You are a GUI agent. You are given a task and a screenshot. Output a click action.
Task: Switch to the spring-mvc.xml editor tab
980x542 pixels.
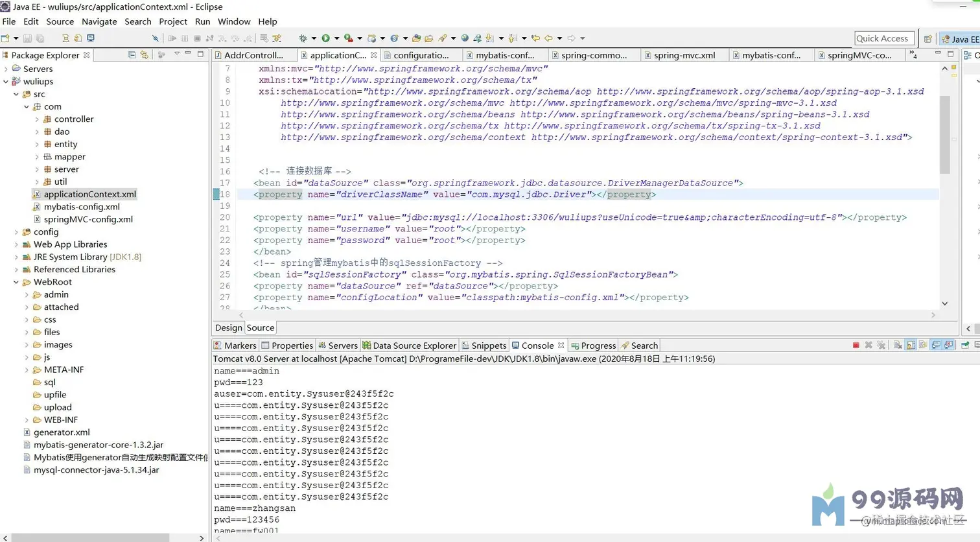tap(684, 55)
